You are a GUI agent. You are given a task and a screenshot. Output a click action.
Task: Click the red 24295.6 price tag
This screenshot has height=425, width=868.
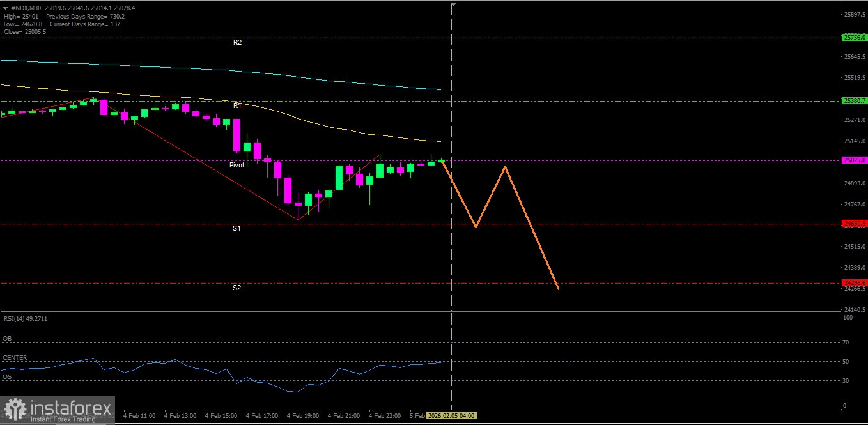(x=855, y=282)
